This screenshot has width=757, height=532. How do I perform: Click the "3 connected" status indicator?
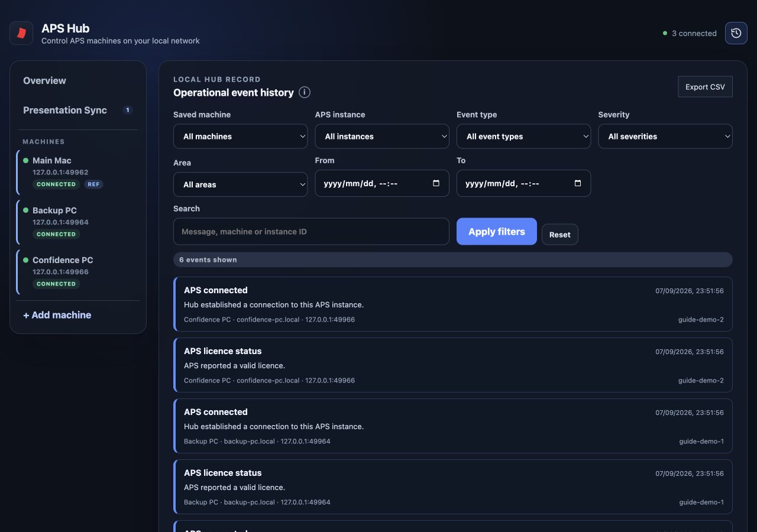pos(690,33)
